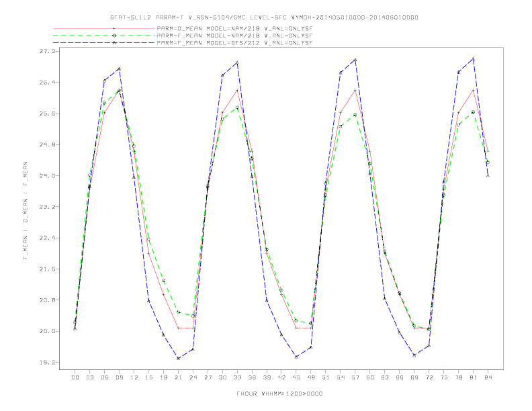This screenshot has width=532, height=411.
Task: Click x-axis hour label 66
Action: [x=400, y=377]
